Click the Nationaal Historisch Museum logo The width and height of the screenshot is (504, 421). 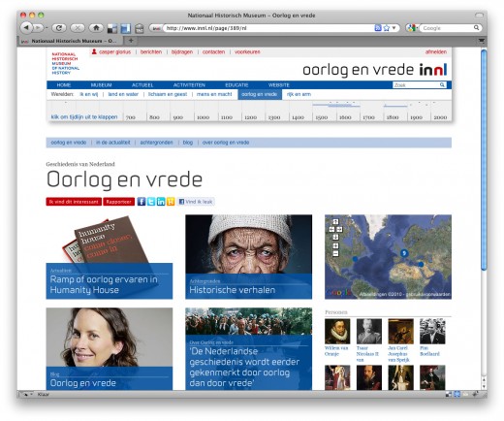pyautogui.click(x=65, y=63)
